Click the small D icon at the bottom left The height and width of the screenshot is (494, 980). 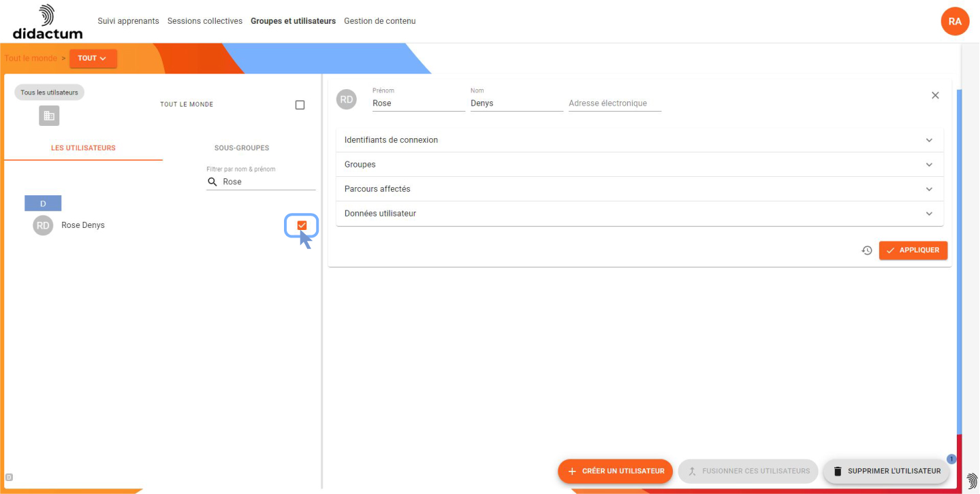click(9, 477)
